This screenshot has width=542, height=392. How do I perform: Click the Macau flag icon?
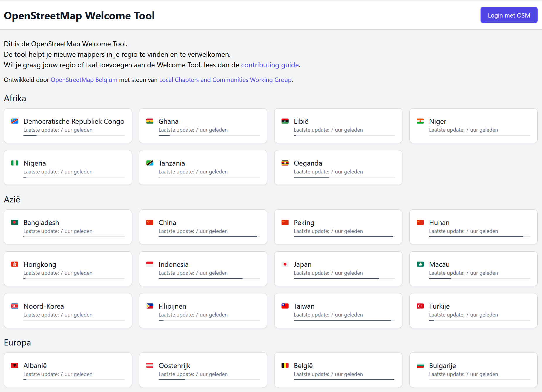pyautogui.click(x=420, y=264)
